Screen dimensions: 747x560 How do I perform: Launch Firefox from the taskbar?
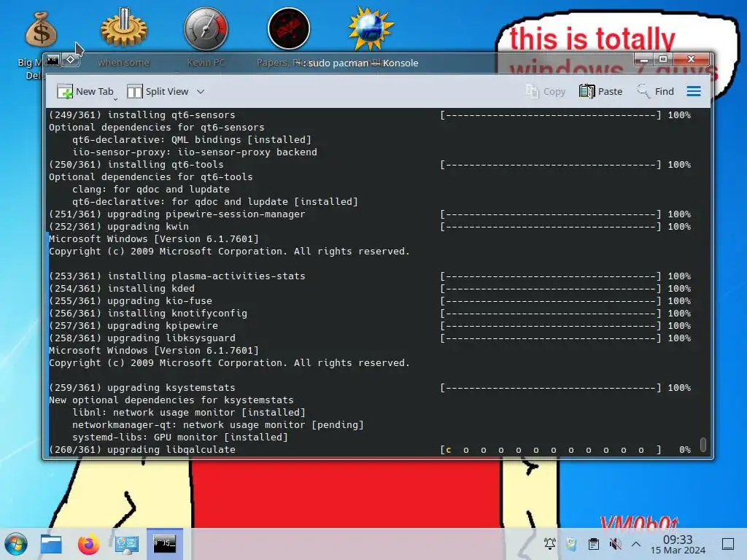[x=88, y=544]
